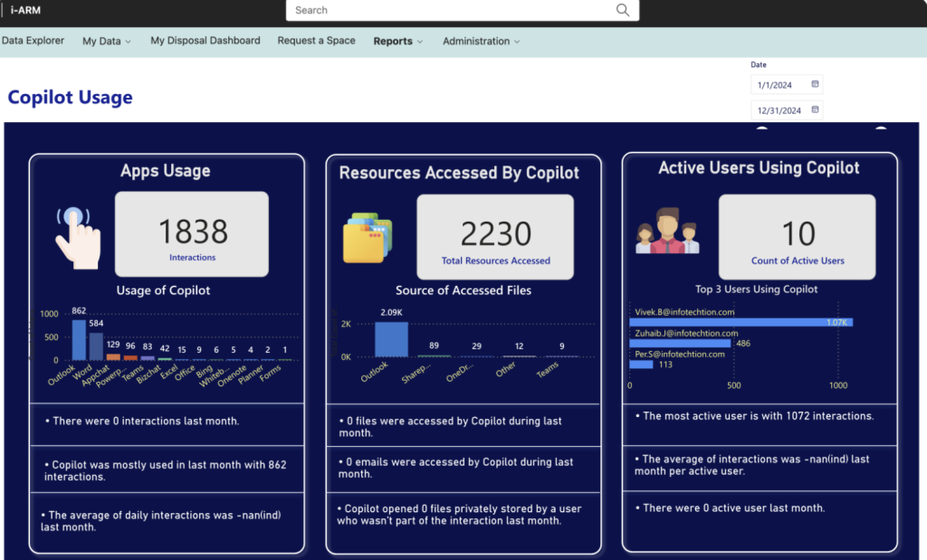Click the Apps Usage panel title
This screenshot has height=560, width=927.
[x=166, y=171]
